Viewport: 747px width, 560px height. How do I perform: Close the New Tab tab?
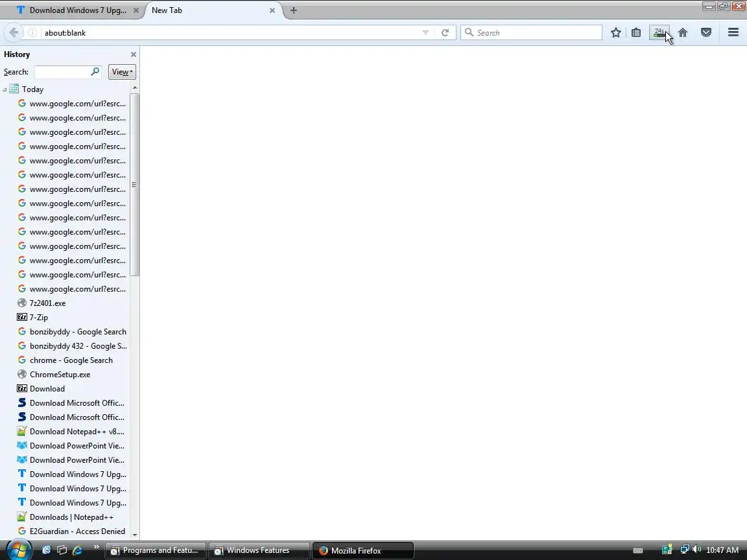[272, 10]
